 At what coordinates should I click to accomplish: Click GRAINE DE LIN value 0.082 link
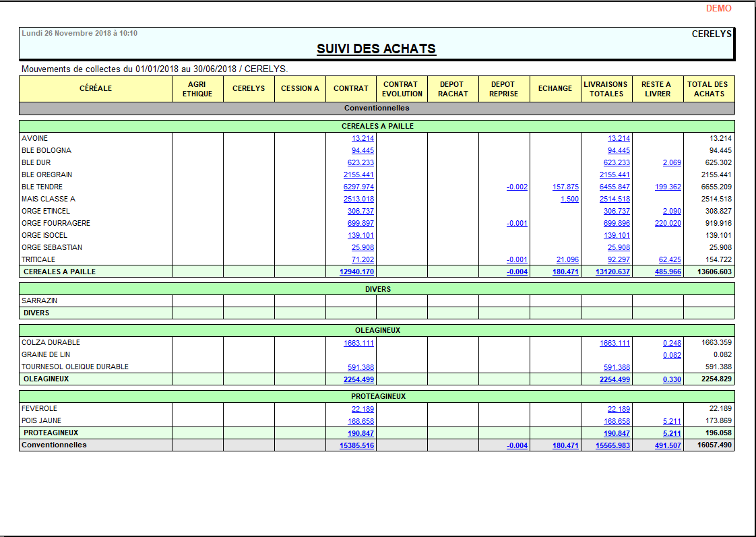pyautogui.click(x=671, y=355)
